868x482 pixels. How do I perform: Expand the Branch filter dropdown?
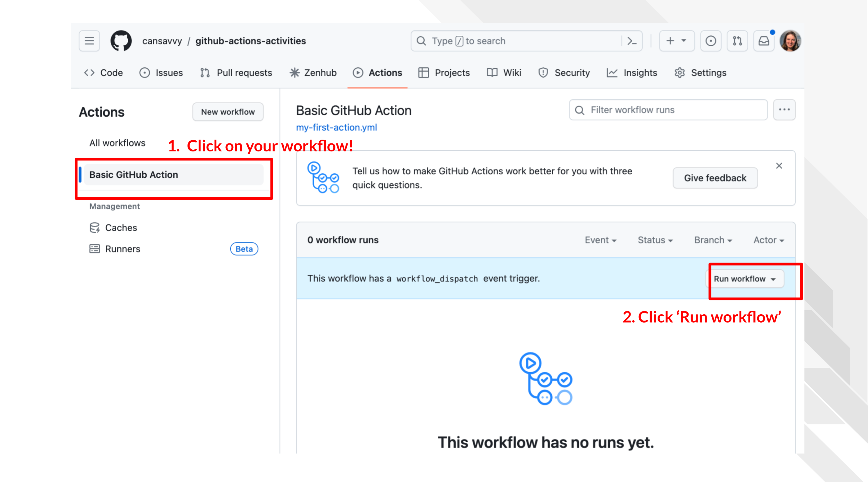(x=713, y=240)
